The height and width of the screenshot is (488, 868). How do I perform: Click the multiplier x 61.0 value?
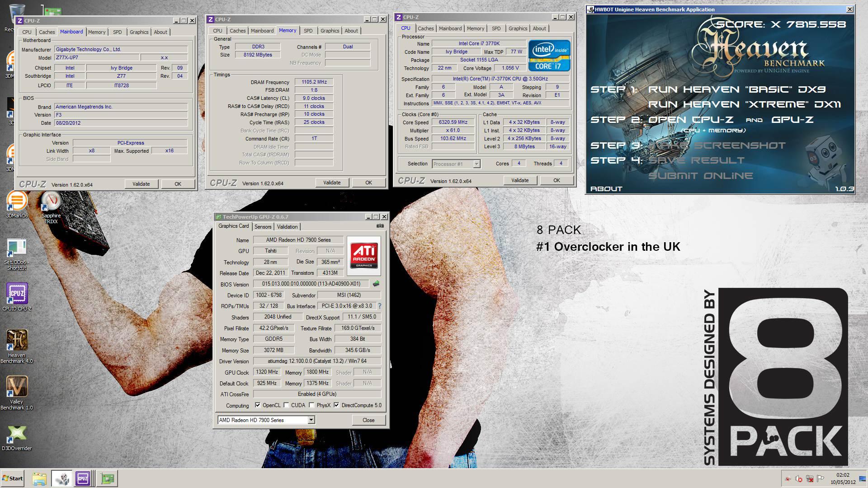453,130
